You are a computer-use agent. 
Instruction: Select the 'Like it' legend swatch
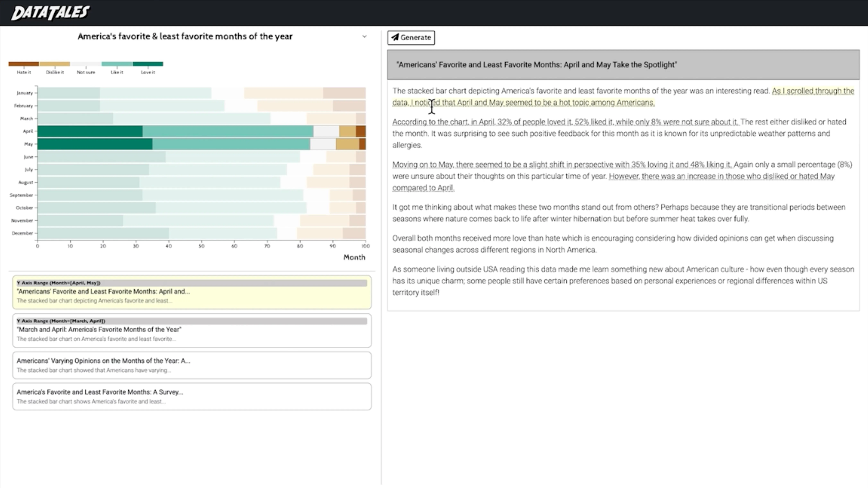(117, 64)
